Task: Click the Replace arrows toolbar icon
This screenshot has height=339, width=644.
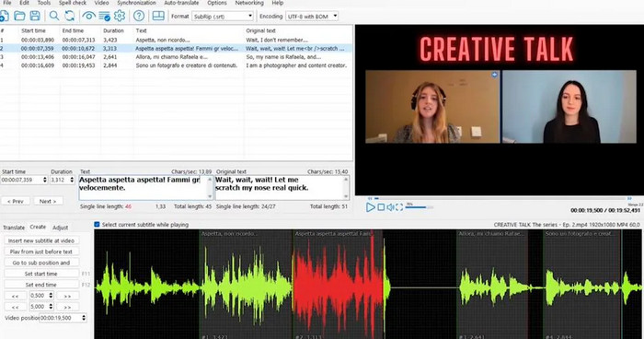Action: pyautogui.click(x=70, y=16)
